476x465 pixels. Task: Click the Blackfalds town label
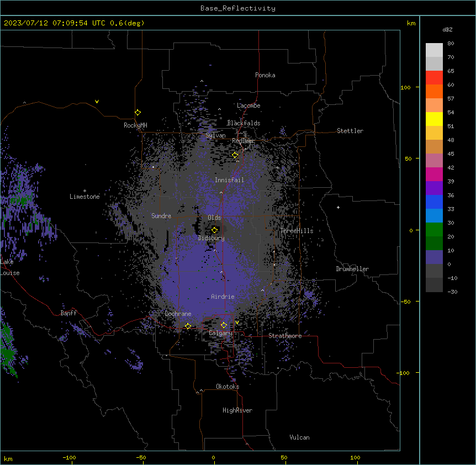[244, 123]
